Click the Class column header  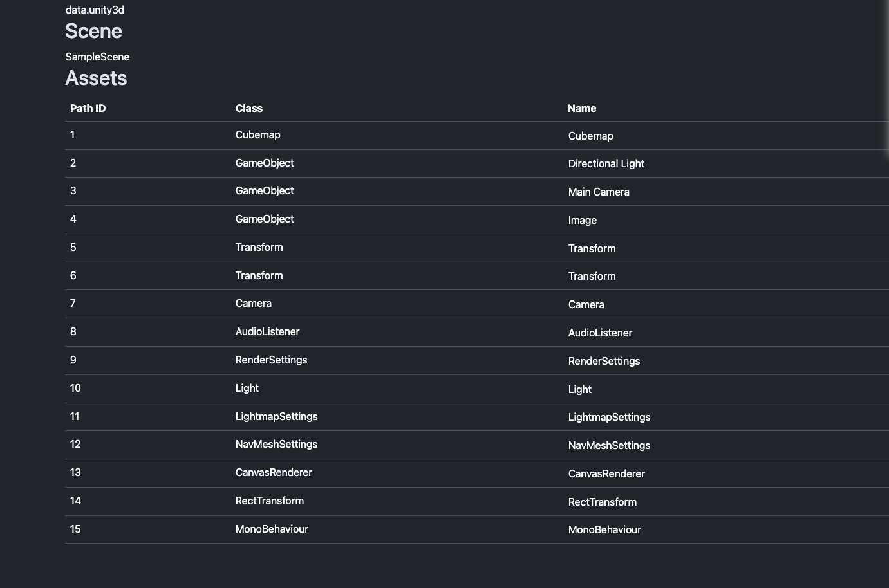tap(249, 108)
